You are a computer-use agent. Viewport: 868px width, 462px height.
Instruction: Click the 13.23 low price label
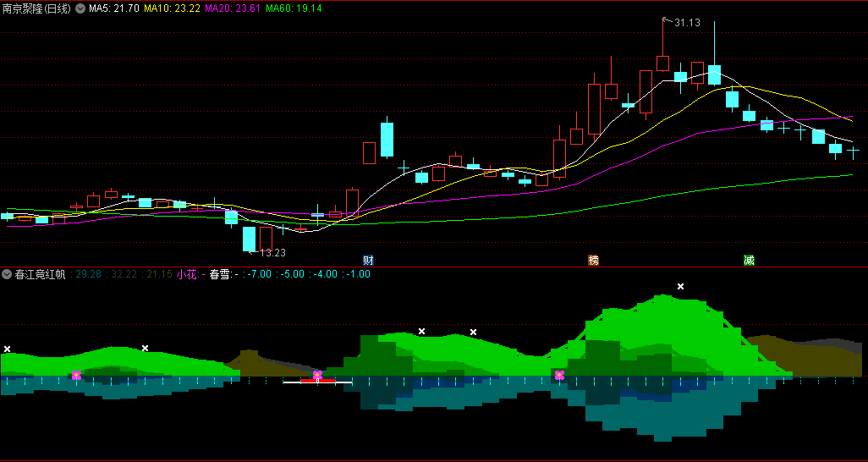(273, 253)
